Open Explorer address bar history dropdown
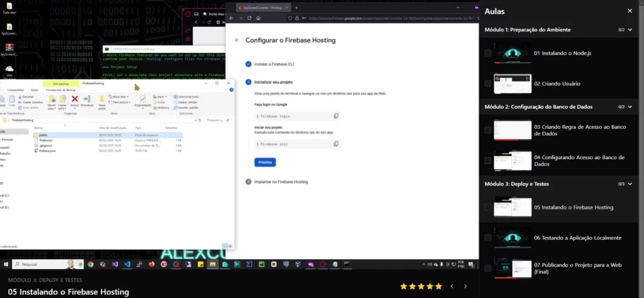The height and width of the screenshot is (298, 644). pos(195,120)
